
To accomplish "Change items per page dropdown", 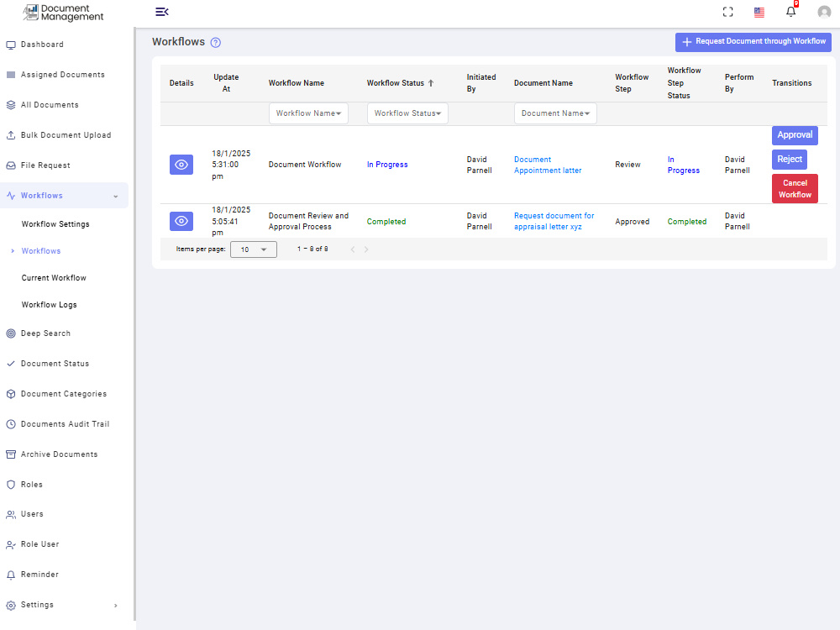I will point(254,249).
